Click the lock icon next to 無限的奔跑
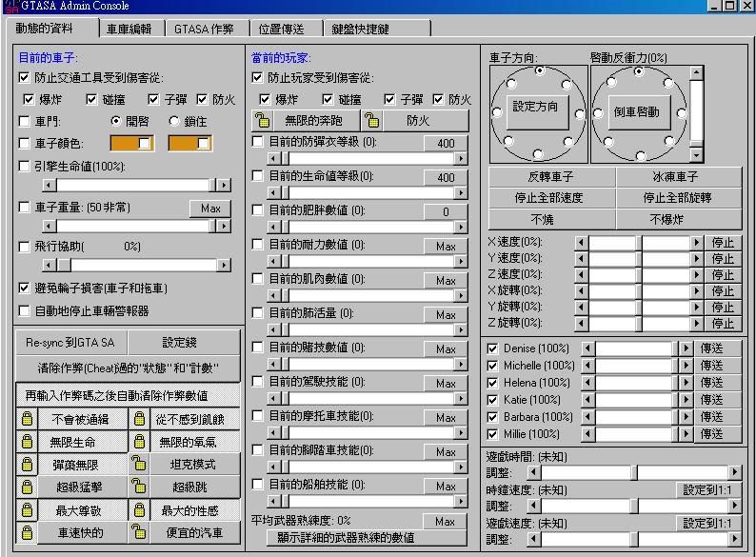This screenshot has height=557, width=756. (x=261, y=121)
